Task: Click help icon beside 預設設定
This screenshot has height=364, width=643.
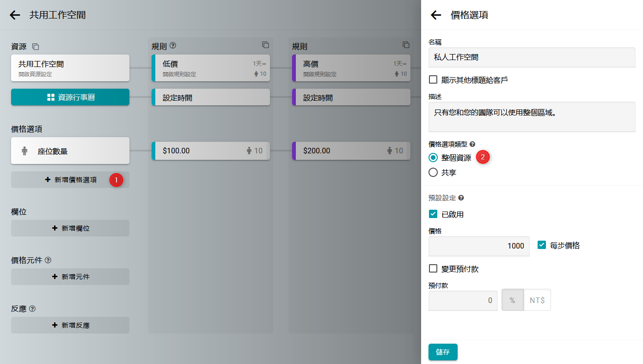Action: click(461, 198)
